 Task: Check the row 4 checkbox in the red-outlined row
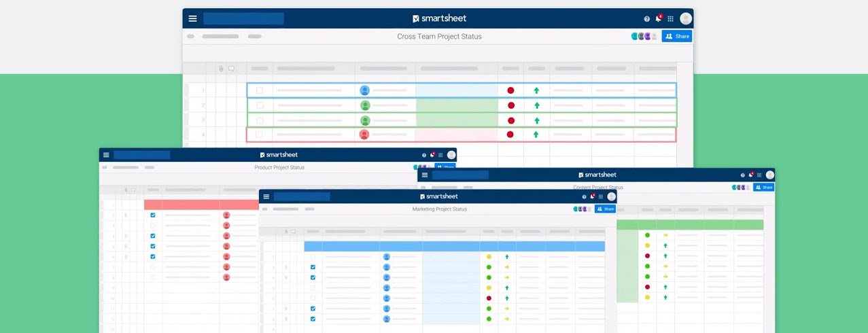[x=260, y=135]
